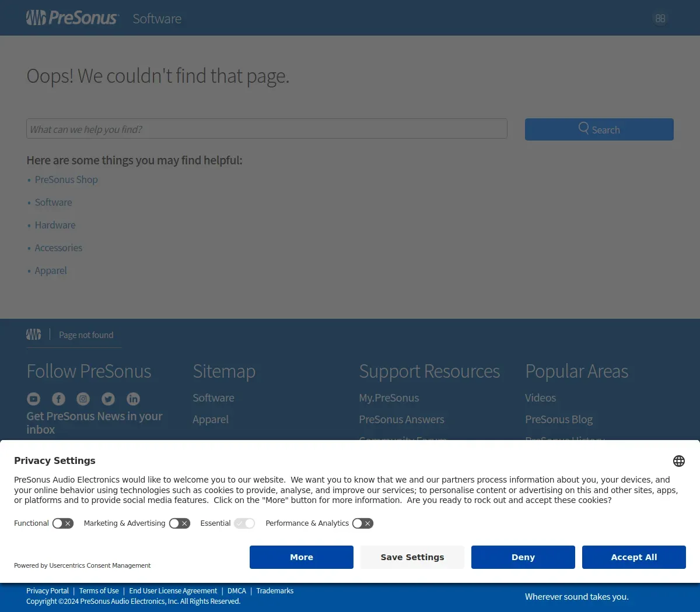Click 'Get PreSonus News in your inbox' heading
Viewport: 700px width, 612px height.
[94, 423]
